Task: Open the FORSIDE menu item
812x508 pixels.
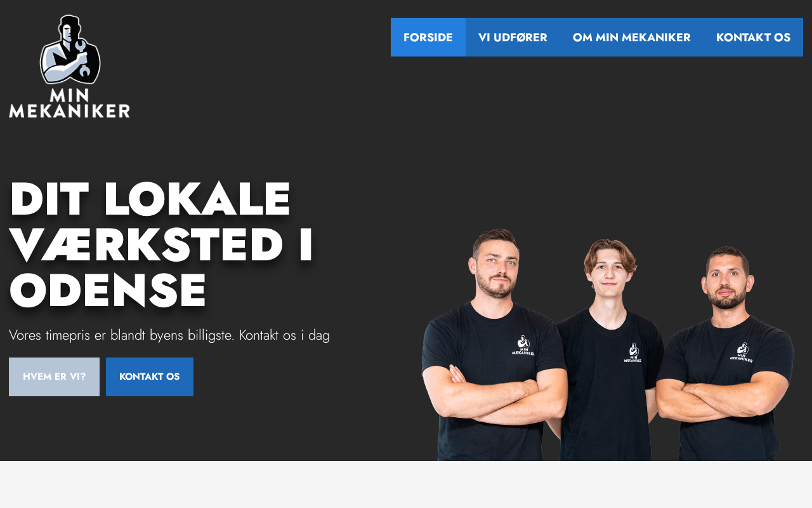Action: point(428,37)
